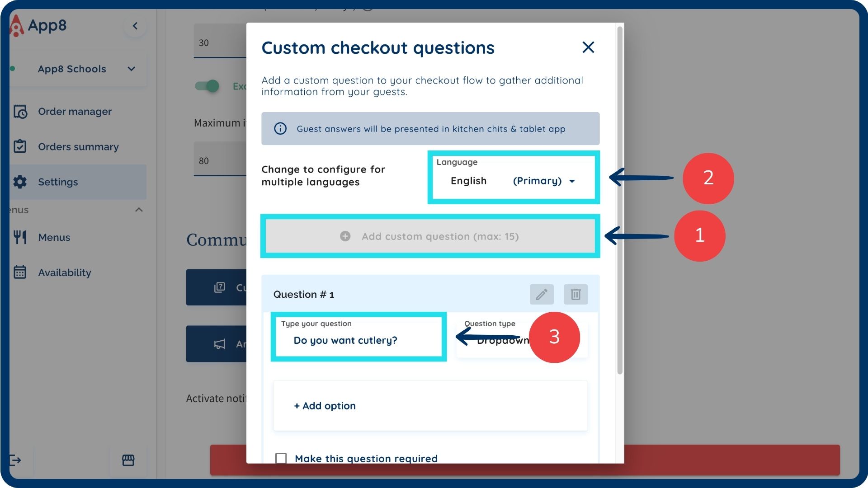Click the megaphone icon on the announcement button
This screenshot has width=868, height=488.
point(220,344)
